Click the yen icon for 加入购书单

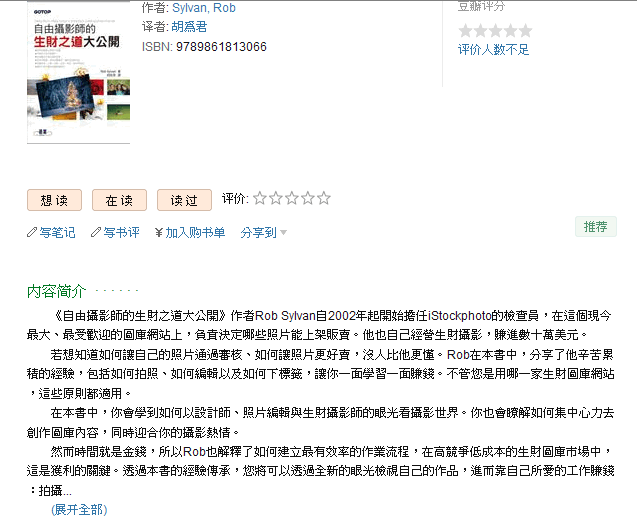click(x=159, y=232)
